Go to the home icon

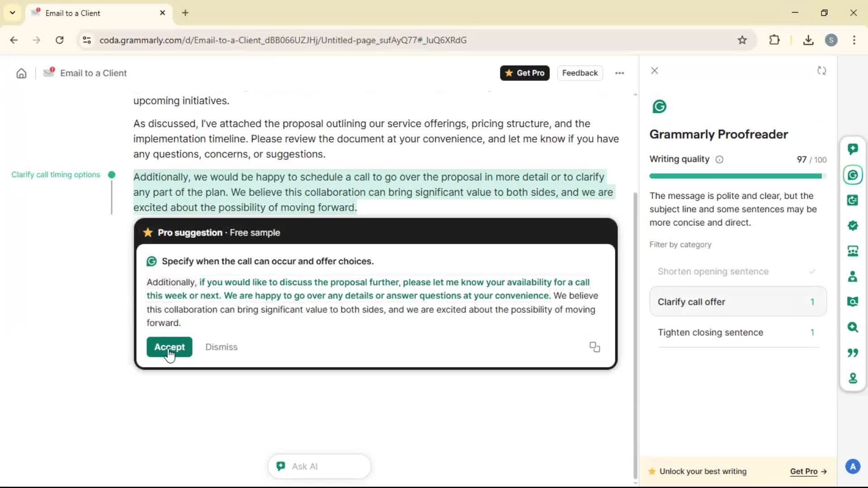[21, 73]
